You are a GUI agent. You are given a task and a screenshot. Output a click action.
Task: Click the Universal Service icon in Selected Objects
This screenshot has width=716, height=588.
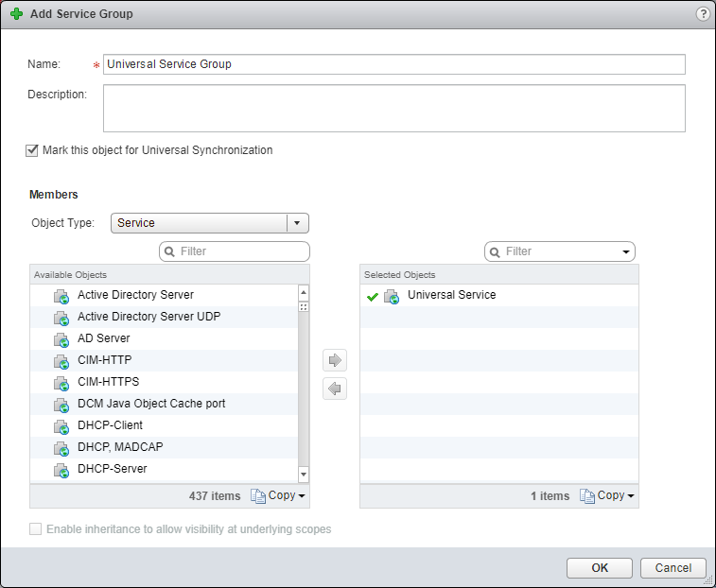click(392, 296)
